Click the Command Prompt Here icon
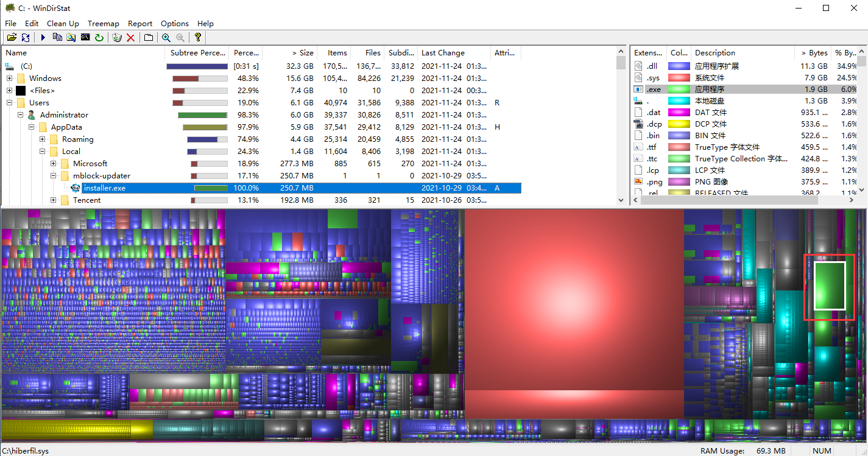The image size is (868, 456). (85, 38)
